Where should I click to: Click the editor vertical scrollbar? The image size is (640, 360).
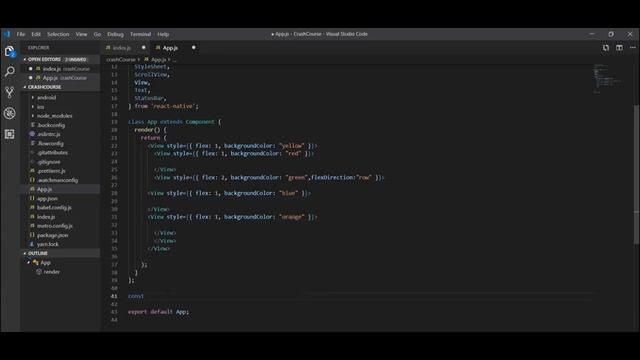click(636, 175)
